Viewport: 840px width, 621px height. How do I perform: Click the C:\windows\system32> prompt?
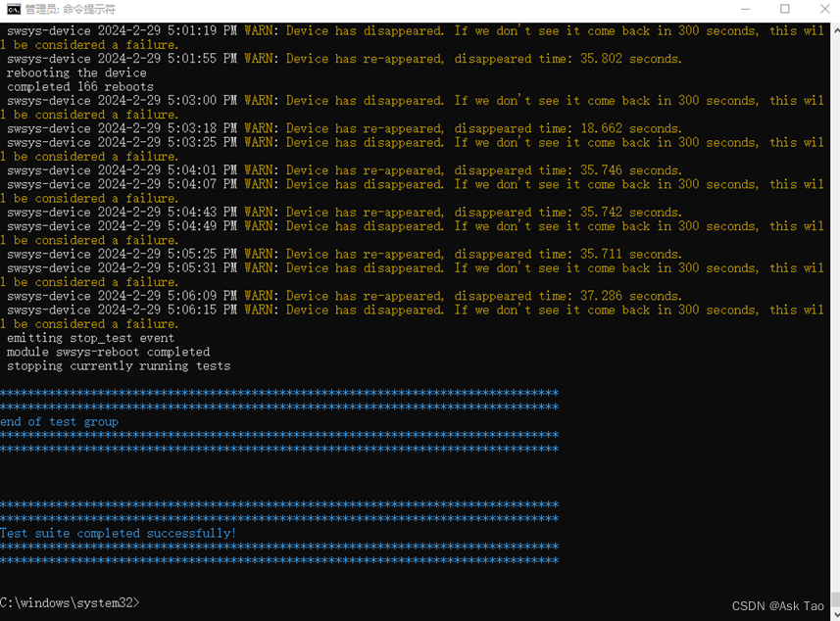point(70,602)
